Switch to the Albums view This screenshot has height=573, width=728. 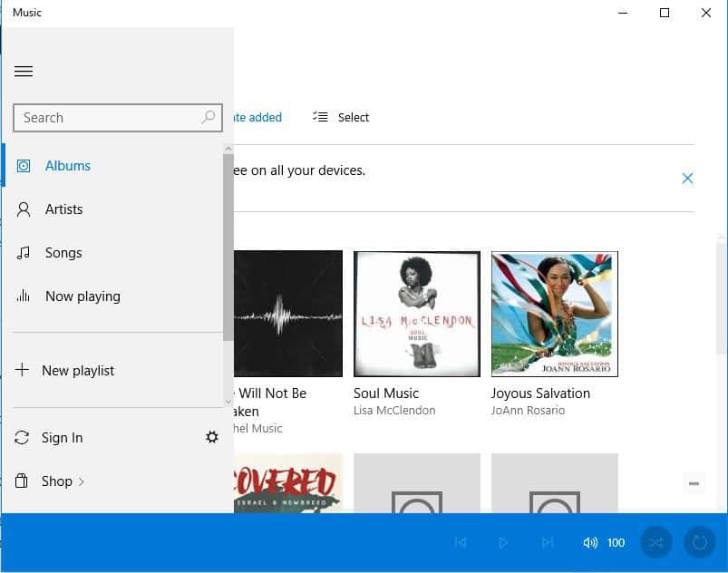pyautogui.click(x=68, y=166)
